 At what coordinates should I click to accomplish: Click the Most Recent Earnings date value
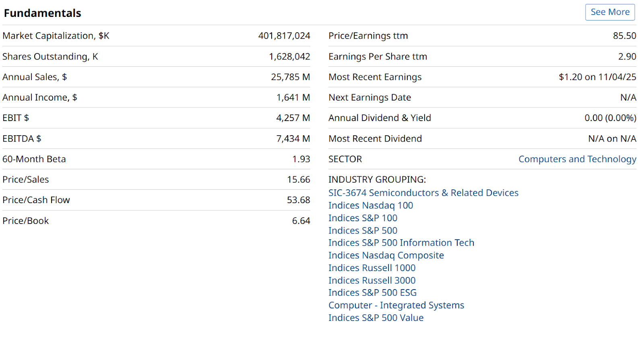[x=597, y=77]
